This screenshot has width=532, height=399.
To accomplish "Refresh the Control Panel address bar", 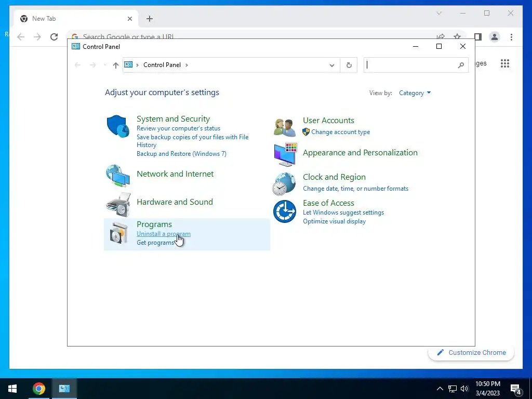I will [349, 65].
